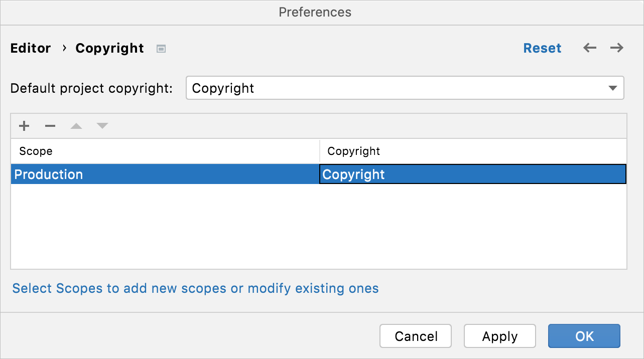Remove the selected Production scope
Viewport: 644px width, 359px height.
(x=50, y=126)
